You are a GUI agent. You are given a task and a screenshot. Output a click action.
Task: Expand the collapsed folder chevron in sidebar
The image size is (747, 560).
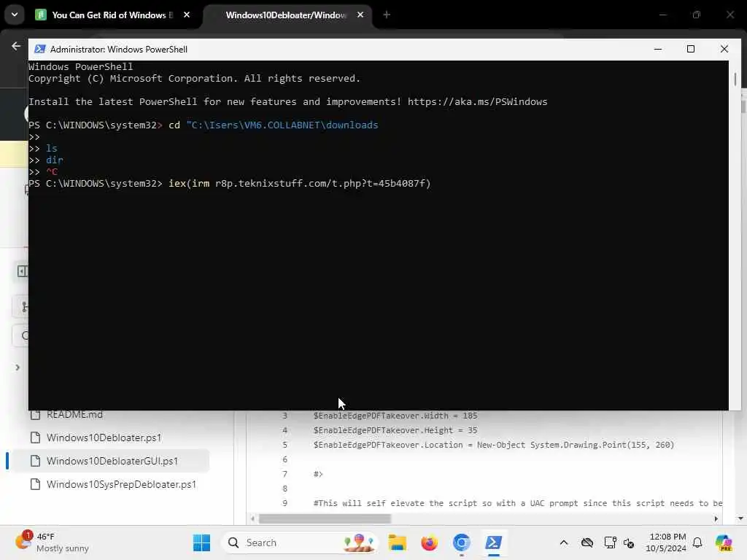coord(18,367)
